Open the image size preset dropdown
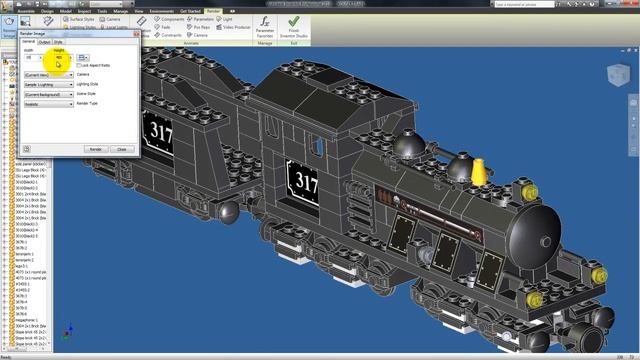 point(83,58)
